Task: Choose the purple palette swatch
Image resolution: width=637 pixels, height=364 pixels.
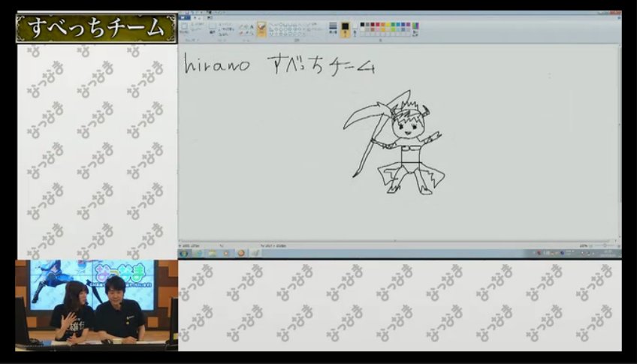Action: (x=409, y=24)
